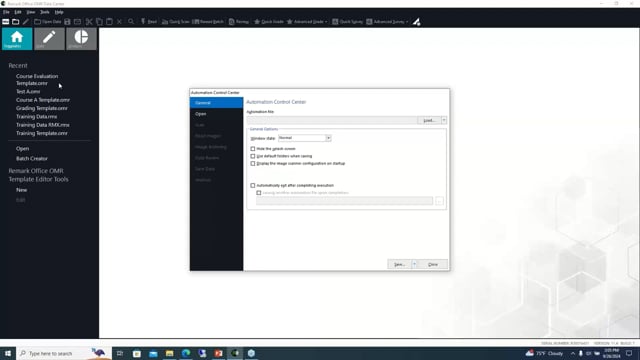Click the Quick Survey toolbar button
Screen dimensions: 640x360
[347, 22]
